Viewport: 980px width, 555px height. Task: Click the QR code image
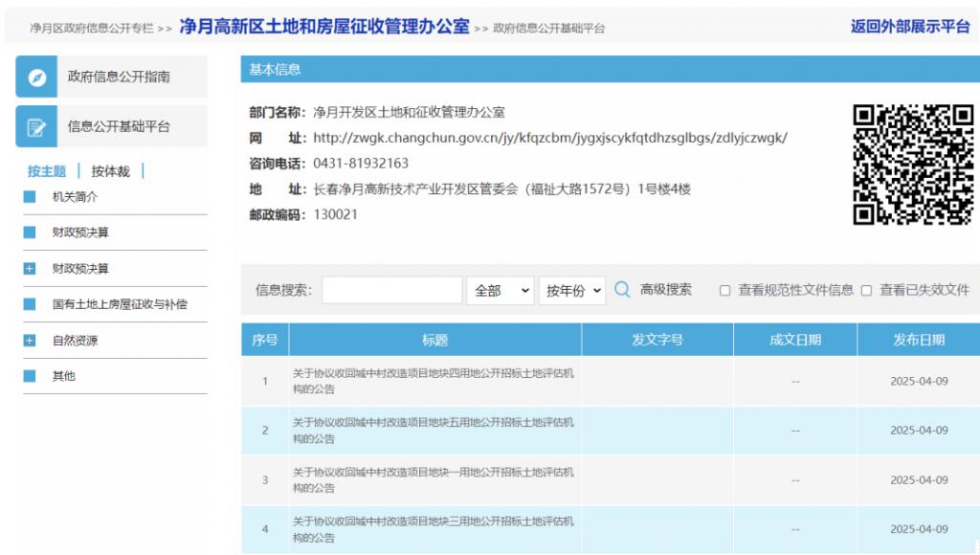tap(913, 165)
